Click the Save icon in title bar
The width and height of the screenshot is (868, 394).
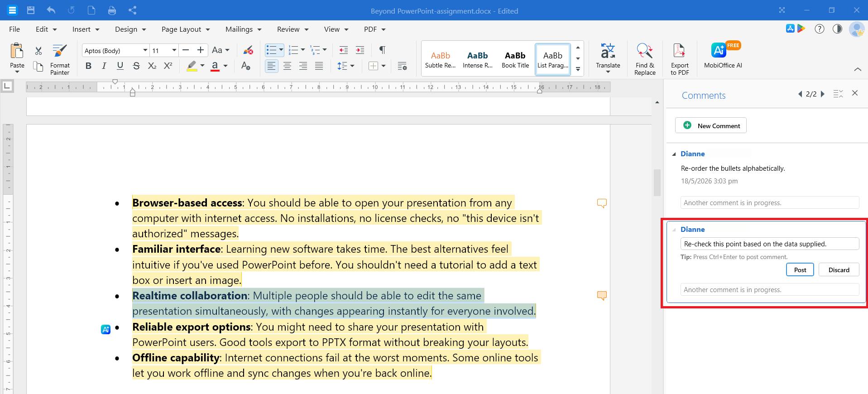31,10
